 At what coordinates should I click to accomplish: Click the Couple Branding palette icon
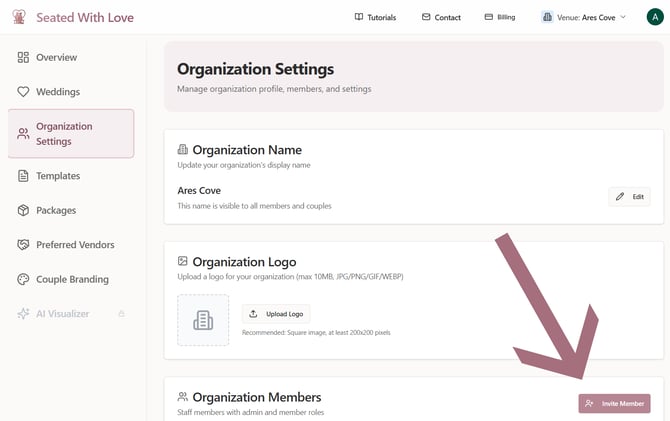click(23, 279)
